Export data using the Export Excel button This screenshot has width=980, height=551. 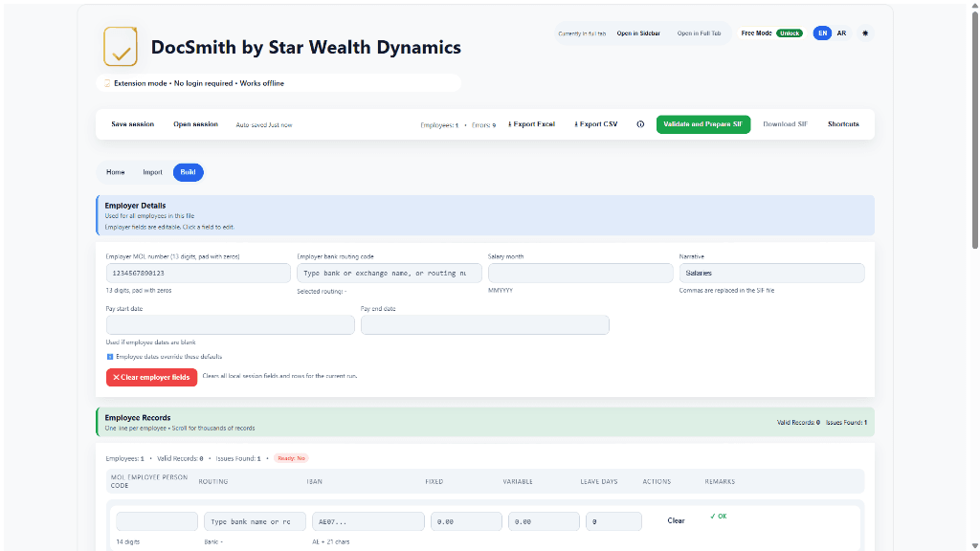point(531,124)
